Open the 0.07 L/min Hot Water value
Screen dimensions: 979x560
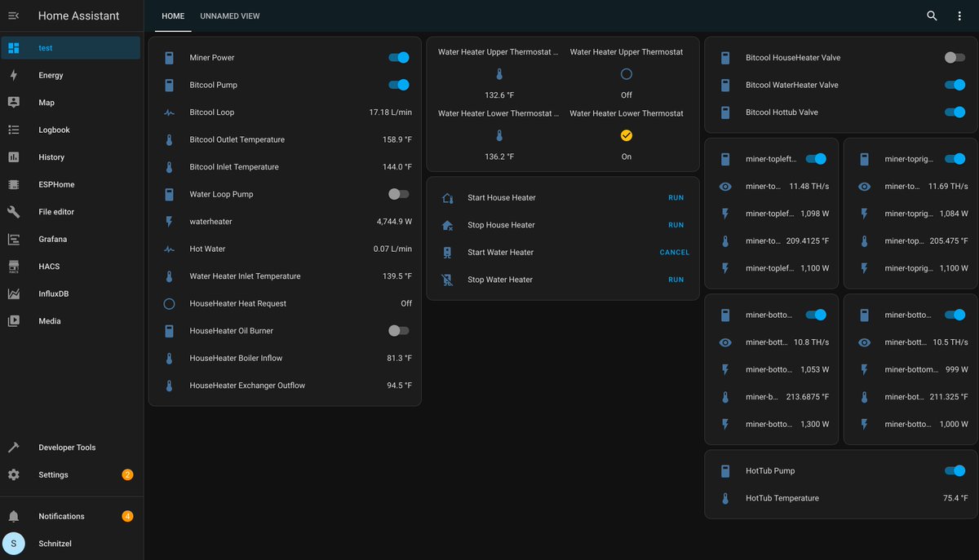click(x=393, y=249)
